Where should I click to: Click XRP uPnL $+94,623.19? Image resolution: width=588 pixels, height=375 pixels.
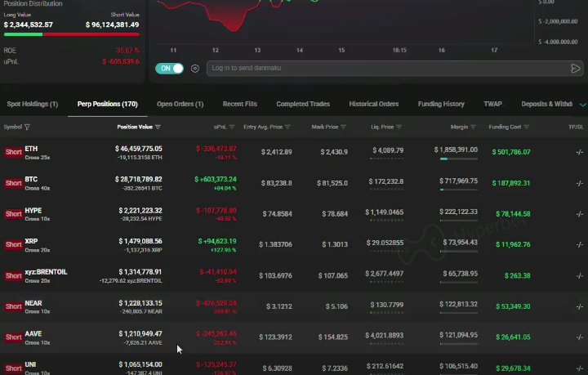(x=217, y=241)
